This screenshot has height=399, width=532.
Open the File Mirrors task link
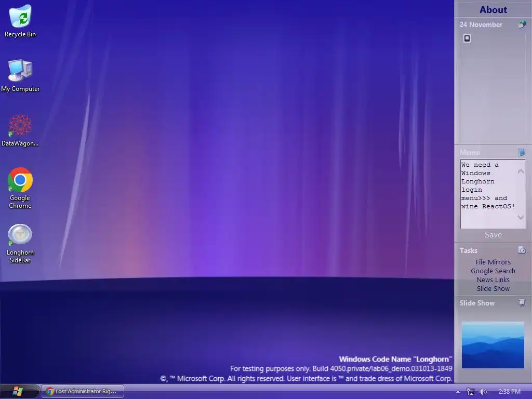[493, 262]
